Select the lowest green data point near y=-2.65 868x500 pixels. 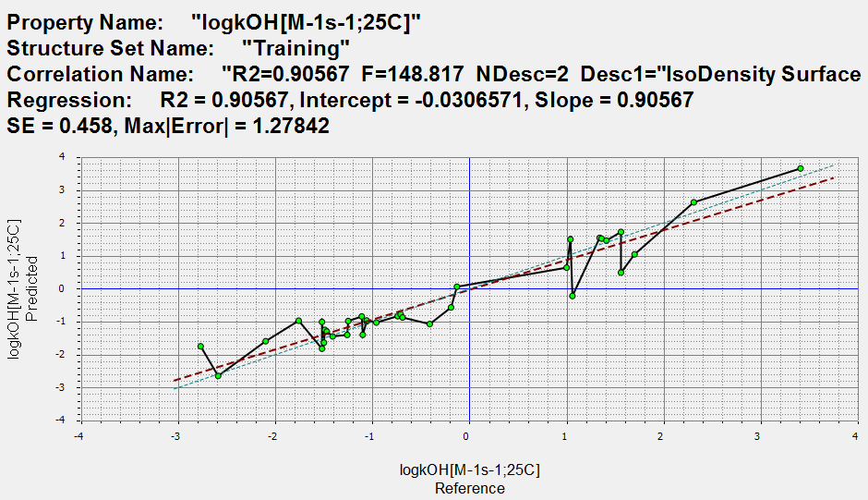tap(218, 376)
